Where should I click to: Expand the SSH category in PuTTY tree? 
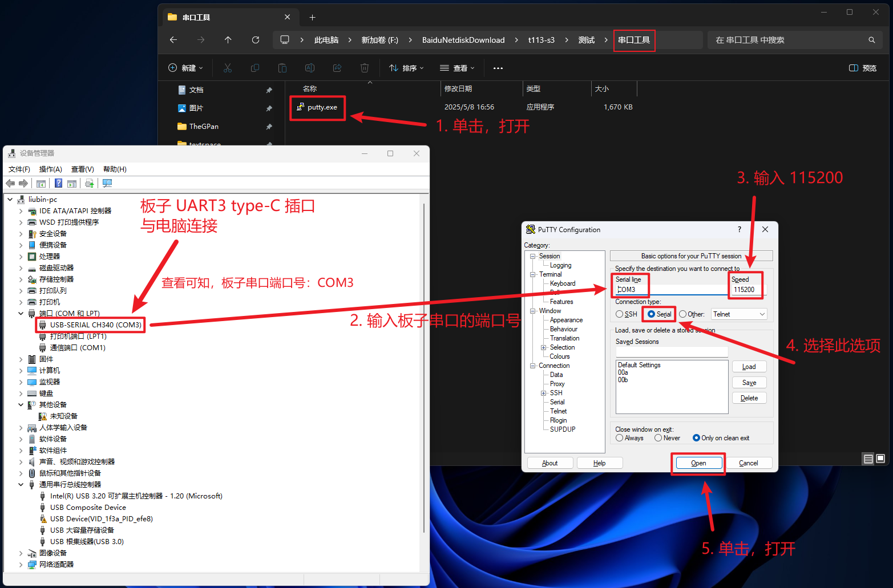(543, 393)
